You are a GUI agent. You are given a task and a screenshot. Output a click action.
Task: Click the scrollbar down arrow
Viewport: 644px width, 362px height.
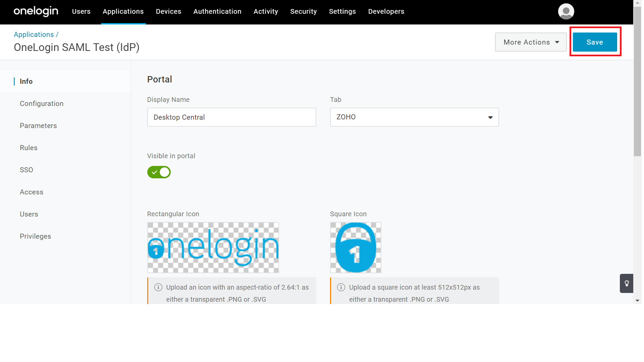coord(637,301)
